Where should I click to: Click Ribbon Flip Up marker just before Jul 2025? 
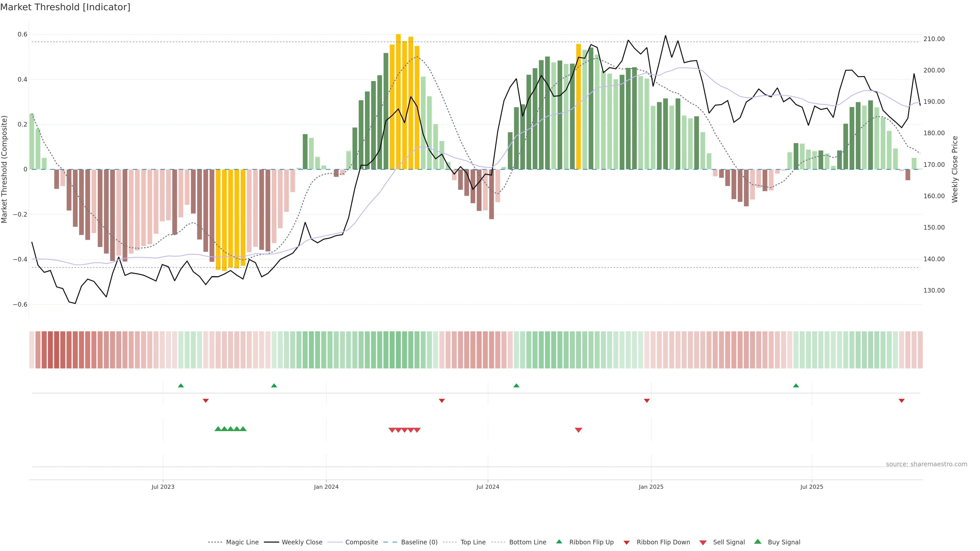(x=796, y=386)
